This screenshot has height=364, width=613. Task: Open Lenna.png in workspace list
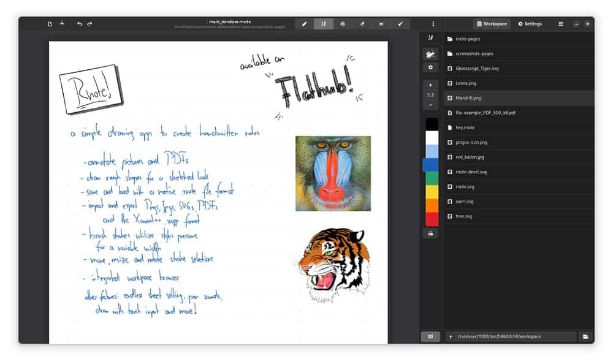click(519, 83)
